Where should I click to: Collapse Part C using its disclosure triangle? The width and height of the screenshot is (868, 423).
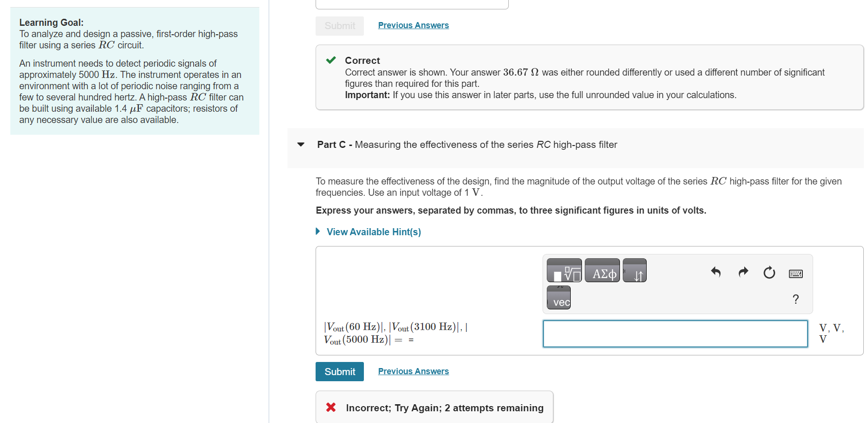click(300, 145)
